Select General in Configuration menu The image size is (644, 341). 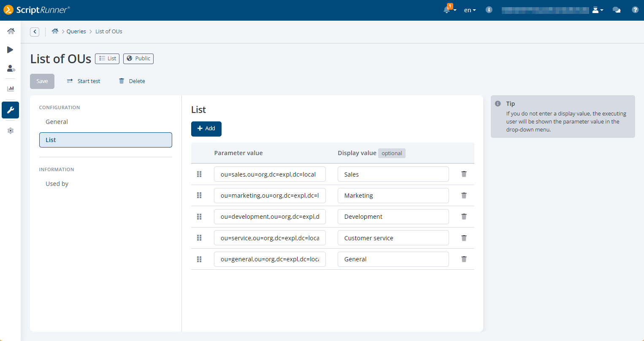point(106,122)
